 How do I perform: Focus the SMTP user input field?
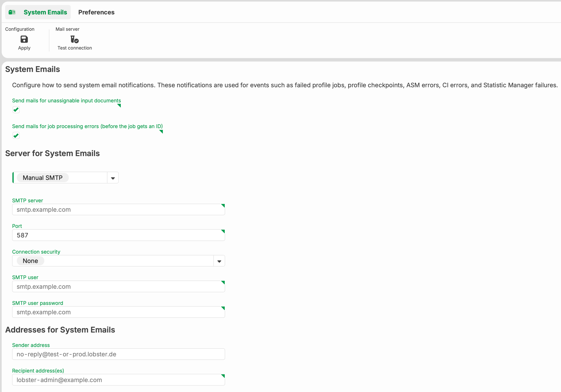tap(119, 286)
